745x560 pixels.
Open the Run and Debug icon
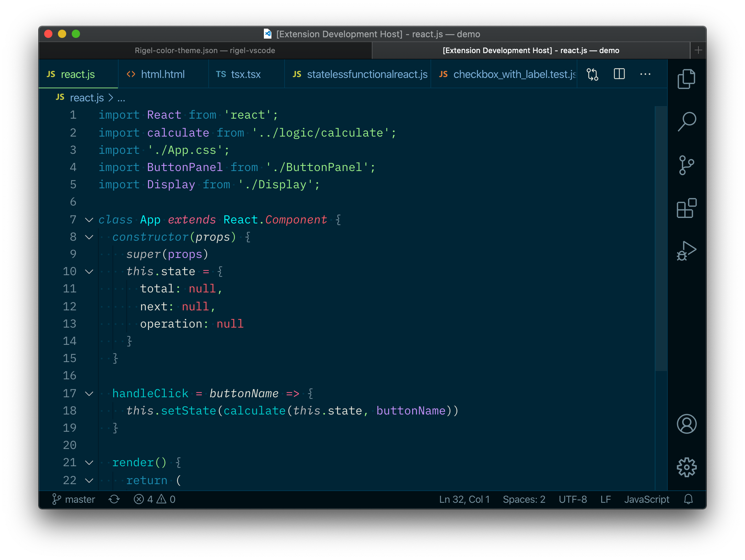click(x=686, y=251)
